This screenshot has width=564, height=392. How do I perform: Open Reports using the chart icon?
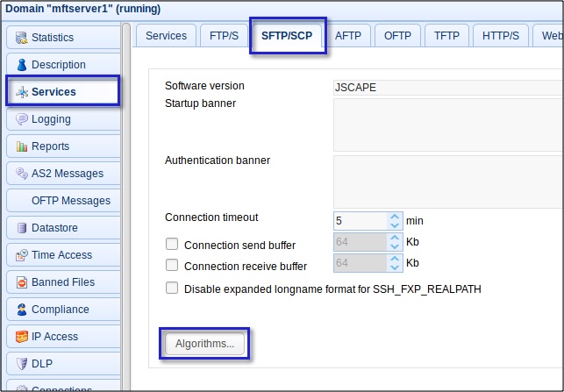point(22,146)
